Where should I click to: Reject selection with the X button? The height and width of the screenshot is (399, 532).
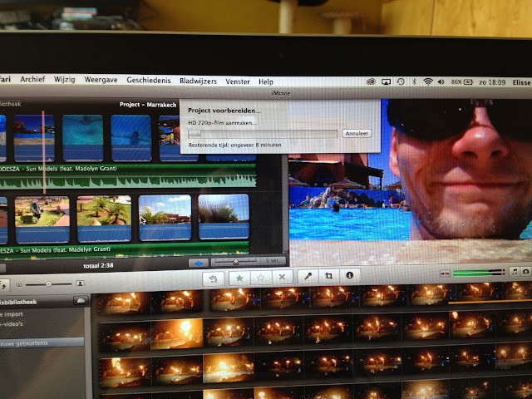pyautogui.click(x=282, y=277)
